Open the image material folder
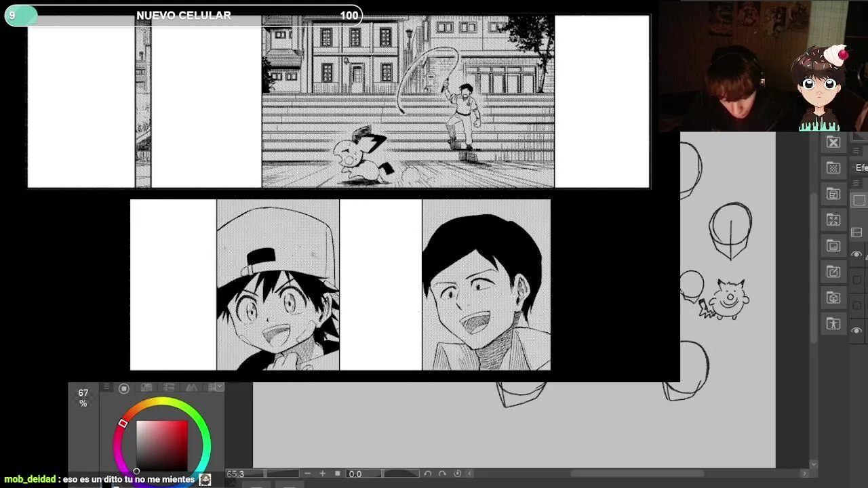868x488 pixels. (x=833, y=245)
